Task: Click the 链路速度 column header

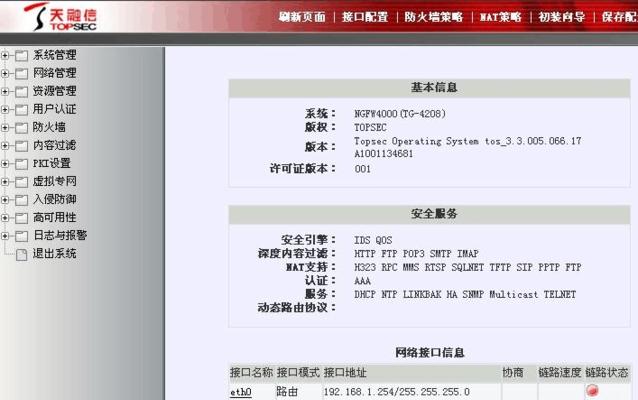Action: coord(559,372)
